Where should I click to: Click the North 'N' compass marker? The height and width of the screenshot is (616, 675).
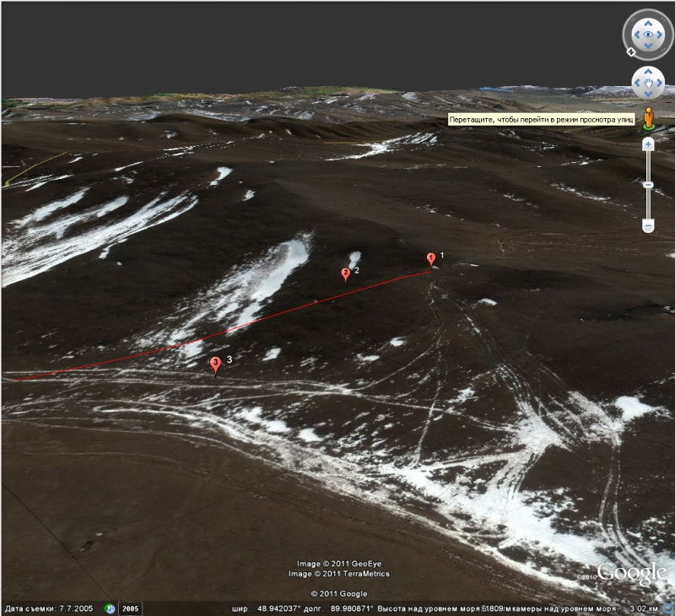point(629,51)
